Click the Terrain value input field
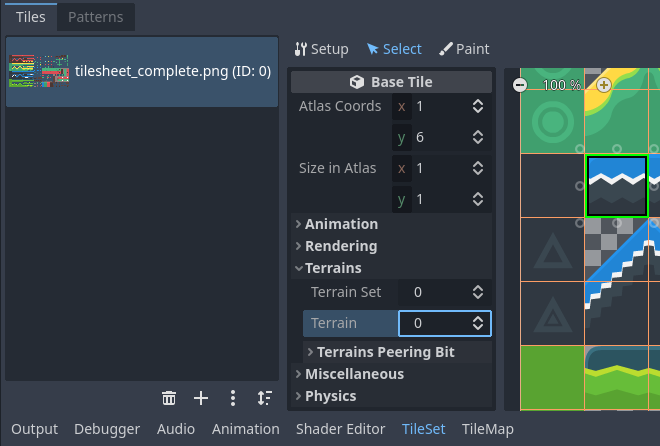 point(434,323)
